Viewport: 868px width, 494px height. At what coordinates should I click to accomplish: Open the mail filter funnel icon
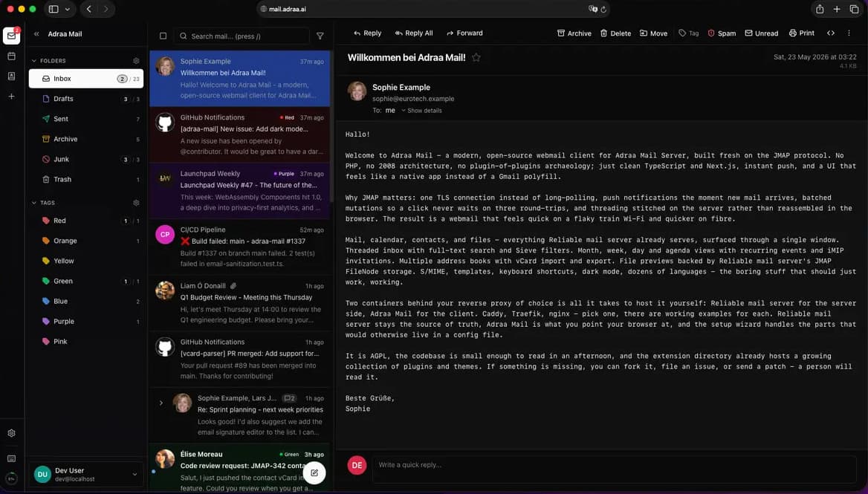point(320,36)
